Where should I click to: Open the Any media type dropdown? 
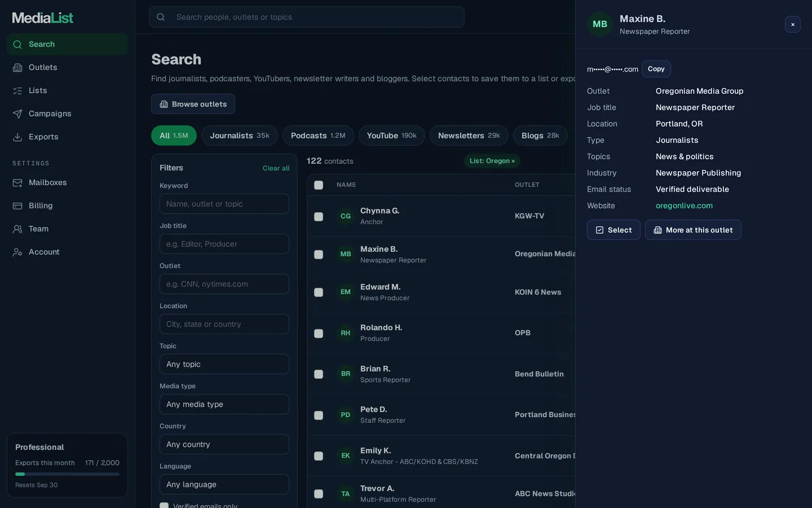click(x=224, y=404)
